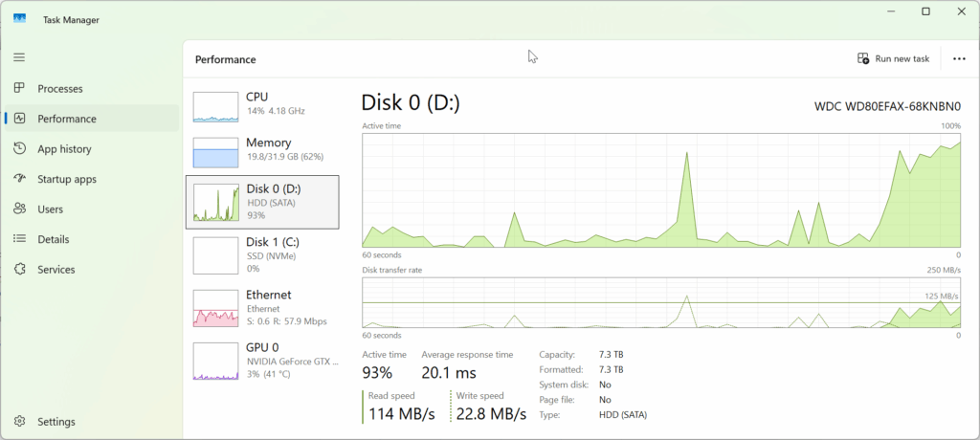Select the Details list icon
This screenshot has width=980, height=440.
click(x=19, y=239)
